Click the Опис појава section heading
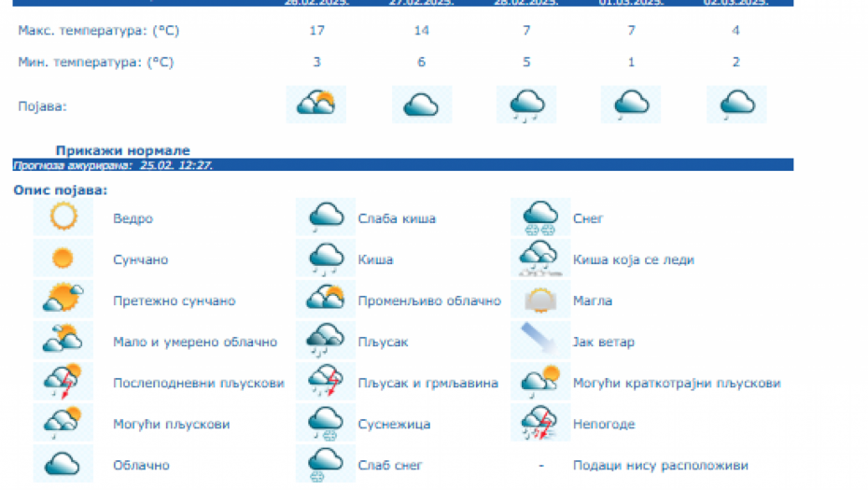868x490 pixels. tap(61, 190)
